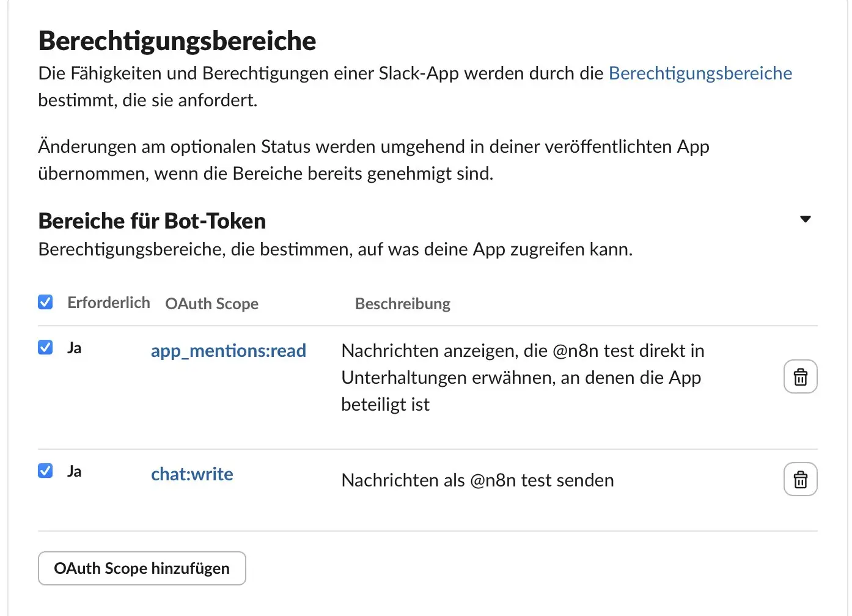Viewport: 852px width, 616px height.
Task: Click the Beschreibung column header
Action: click(x=403, y=304)
